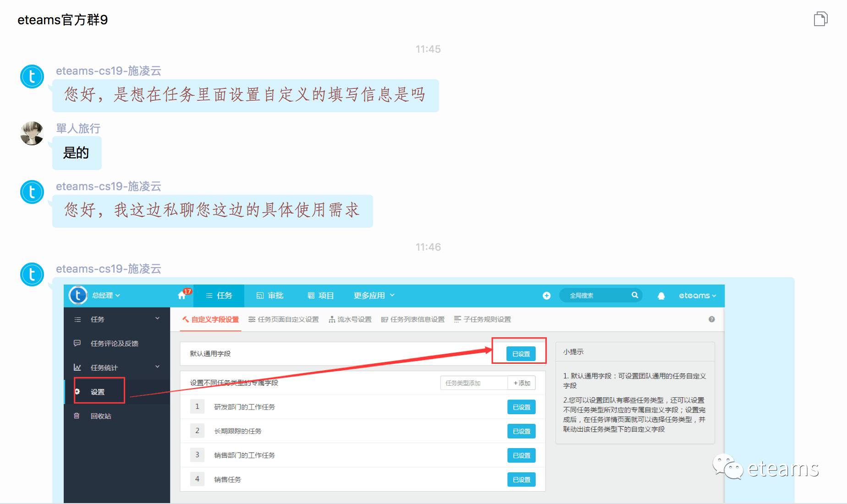
Task: Click the help question mark icon
Action: pyautogui.click(x=711, y=319)
